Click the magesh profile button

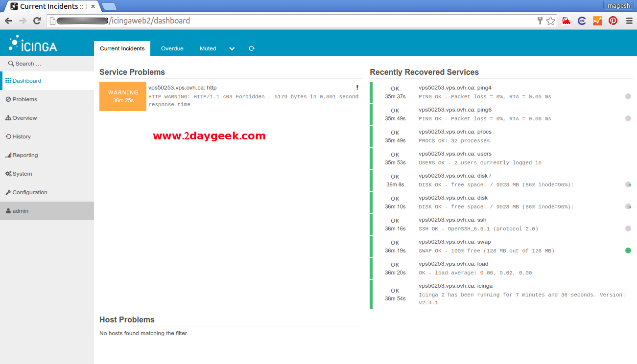619,5
